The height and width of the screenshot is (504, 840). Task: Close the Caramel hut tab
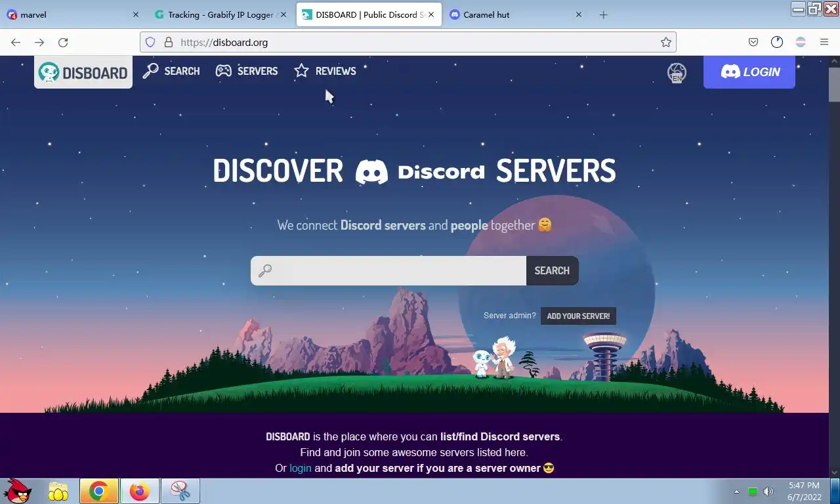578,14
